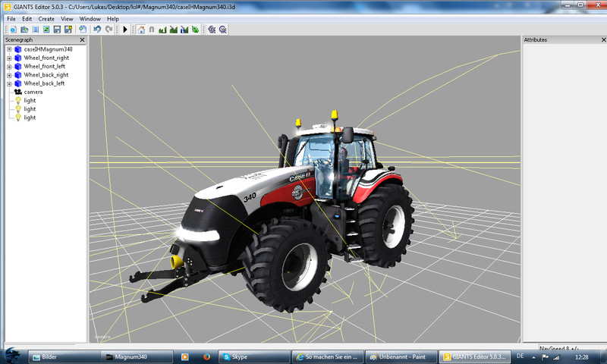Image resolution: width=607 pixels, height=364 pixels.
Task: Switch to Magnum340 folder taskbar window
Action: [x=137, y=357]
